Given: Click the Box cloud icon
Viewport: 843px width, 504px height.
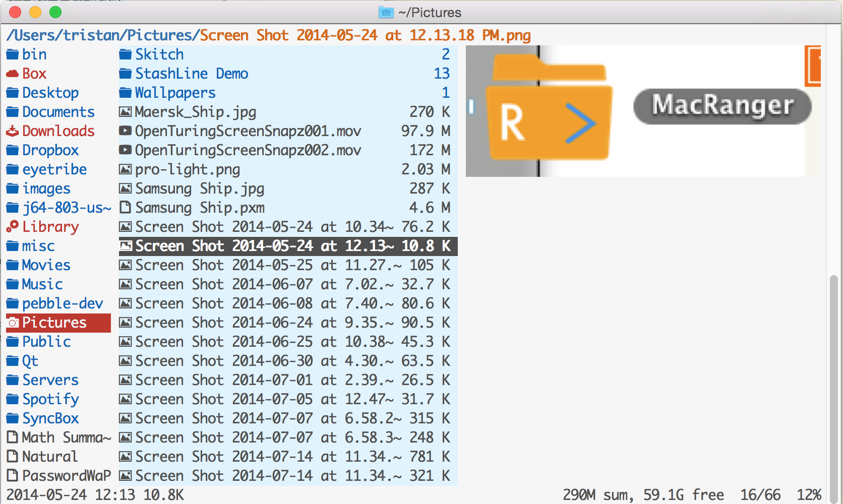Looking at the screenshot, I should (x=13, y=74).
